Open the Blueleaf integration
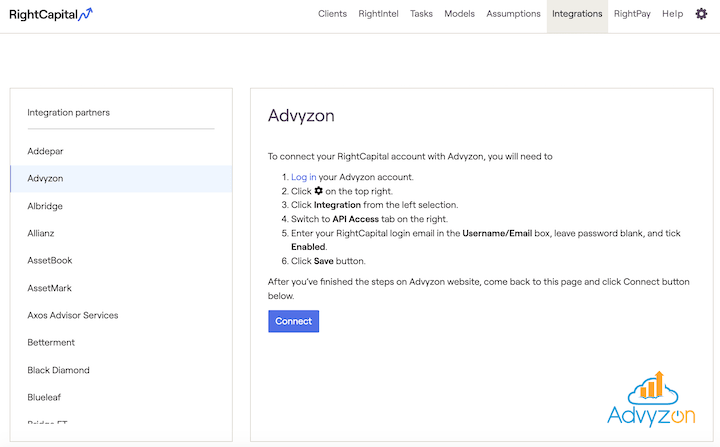 point(121,397)
